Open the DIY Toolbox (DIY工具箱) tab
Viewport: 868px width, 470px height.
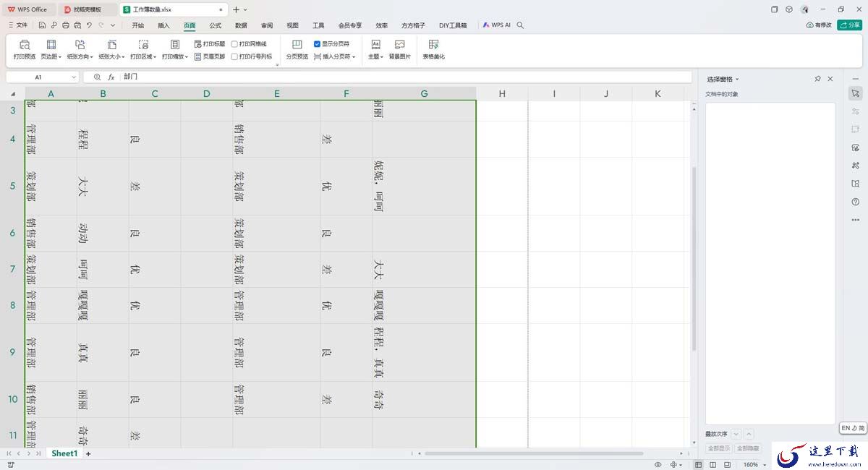pos(453,25)
